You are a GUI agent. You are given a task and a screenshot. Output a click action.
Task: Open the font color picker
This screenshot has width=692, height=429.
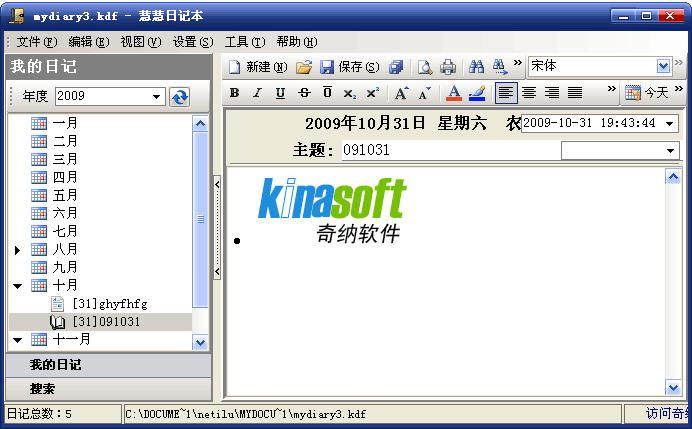454,93
